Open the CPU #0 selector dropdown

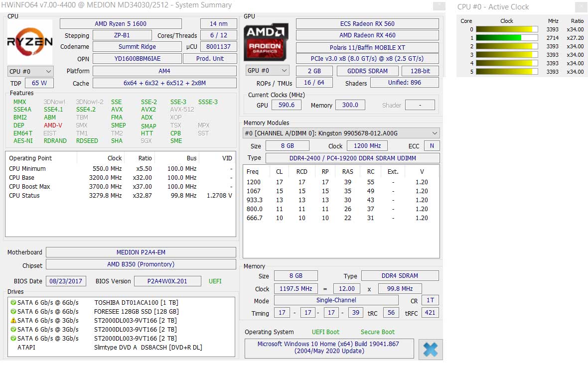(31, 71)
